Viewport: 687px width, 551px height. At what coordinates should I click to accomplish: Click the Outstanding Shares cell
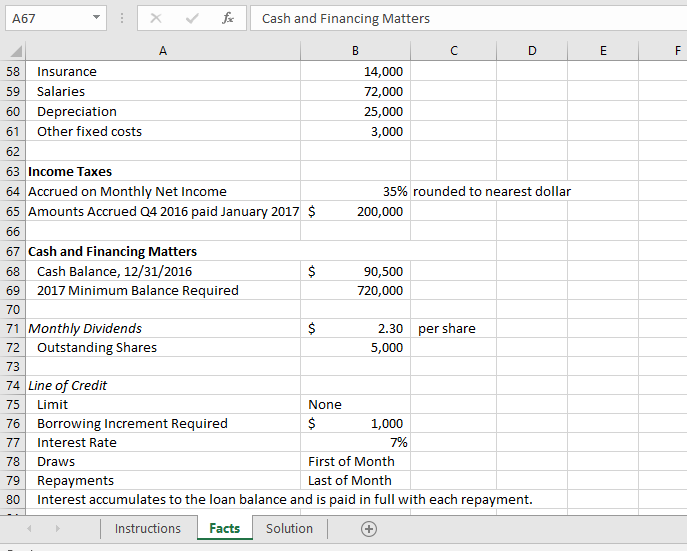pos(163,347)
